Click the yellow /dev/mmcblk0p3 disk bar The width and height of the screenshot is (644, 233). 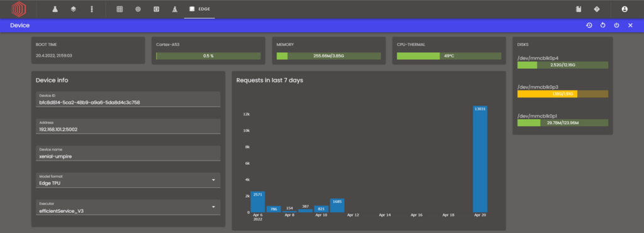563,94
